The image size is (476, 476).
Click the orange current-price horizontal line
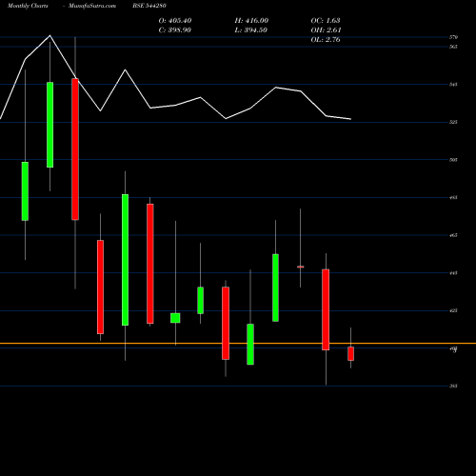(238, 344)
